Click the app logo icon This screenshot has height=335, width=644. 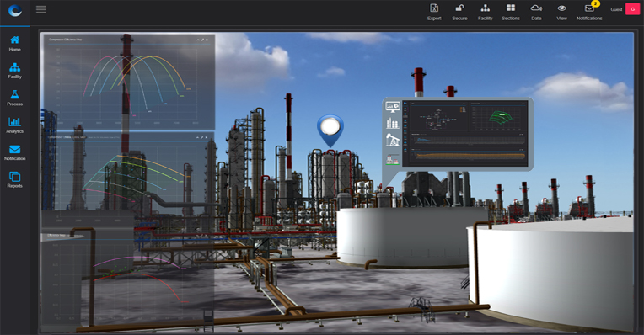[15, 10]
